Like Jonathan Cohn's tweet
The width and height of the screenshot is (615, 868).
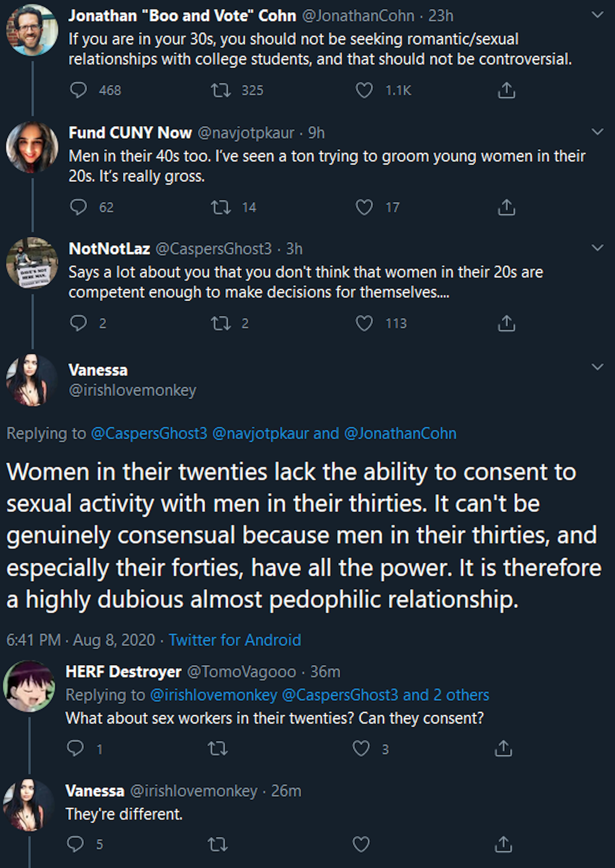click(x=364, y=90)
